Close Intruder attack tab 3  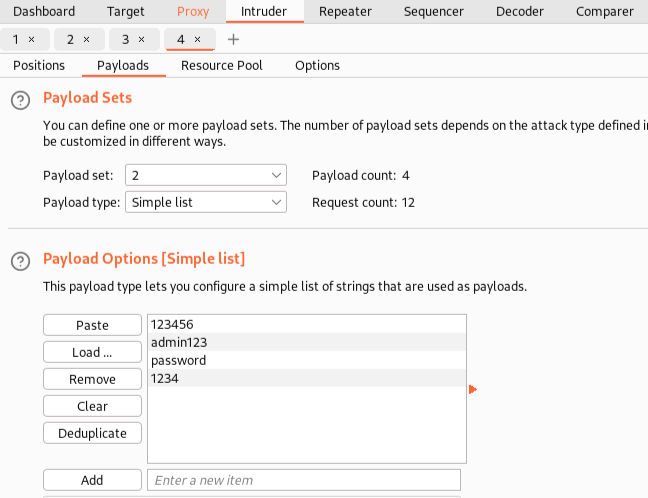[141, 40]
